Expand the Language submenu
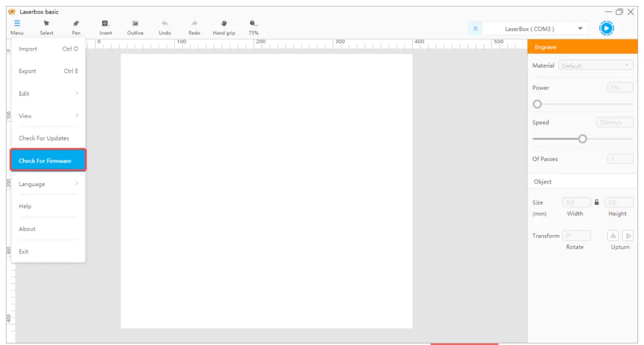The width and height of the screenshot is (644, 345). tap(48, 184)
